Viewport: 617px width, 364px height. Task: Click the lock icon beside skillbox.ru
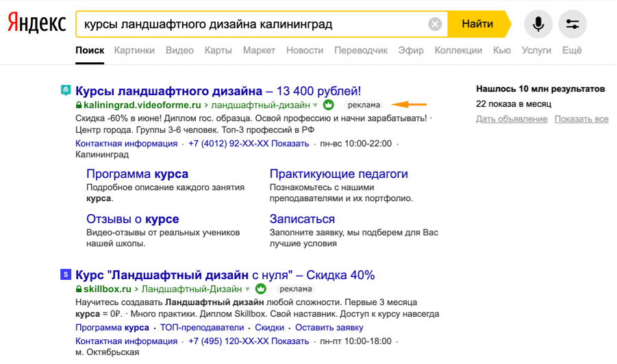79,289
